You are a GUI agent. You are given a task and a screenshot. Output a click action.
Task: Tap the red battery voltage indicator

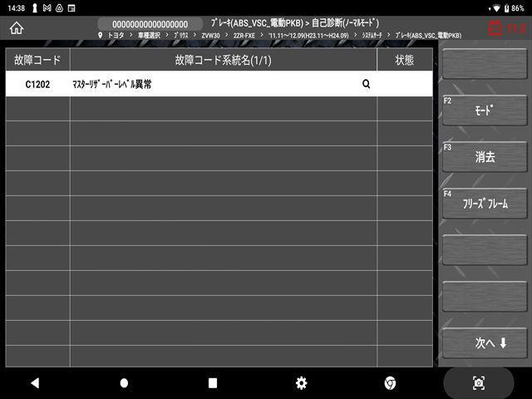pos(507,28)
